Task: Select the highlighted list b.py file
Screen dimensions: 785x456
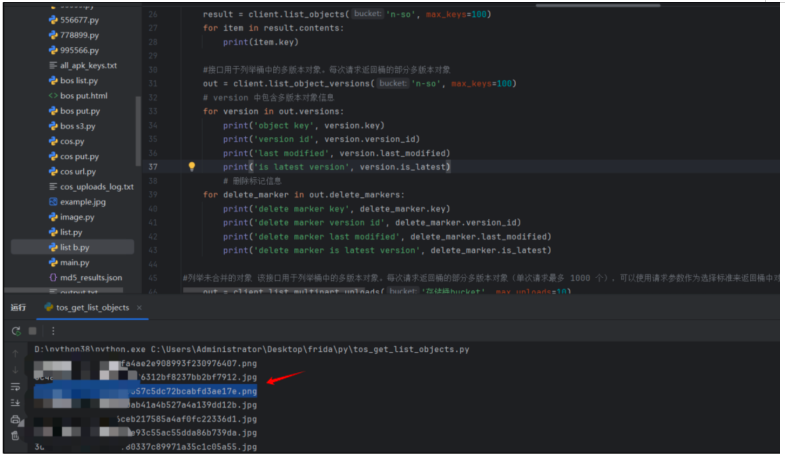Action: pyautogui.click(x=72, y=247)
